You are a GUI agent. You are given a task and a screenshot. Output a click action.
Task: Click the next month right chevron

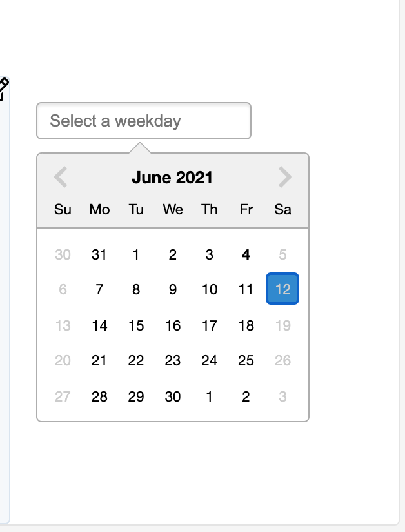tap(284, 177)
